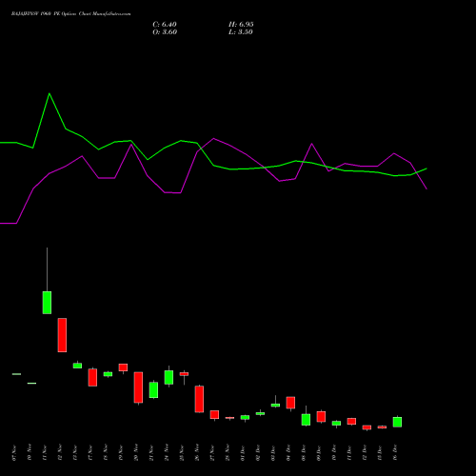
Task: Click the 21 Nov date label
Action: point(151,453)
